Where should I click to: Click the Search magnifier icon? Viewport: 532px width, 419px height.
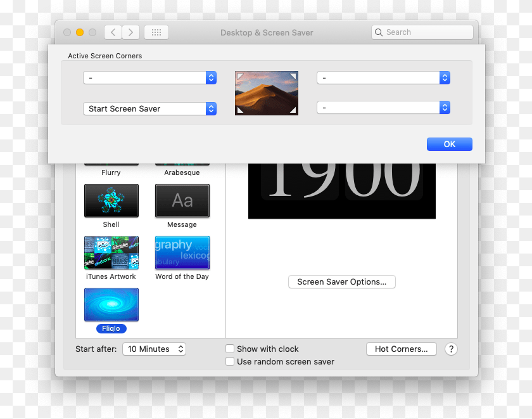click(x=379, y=32)
